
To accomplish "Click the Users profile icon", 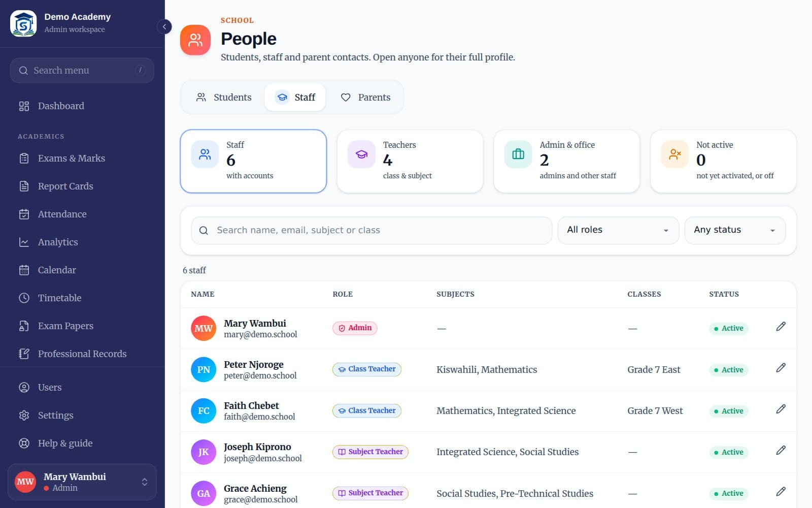I will tap(24, 388).
